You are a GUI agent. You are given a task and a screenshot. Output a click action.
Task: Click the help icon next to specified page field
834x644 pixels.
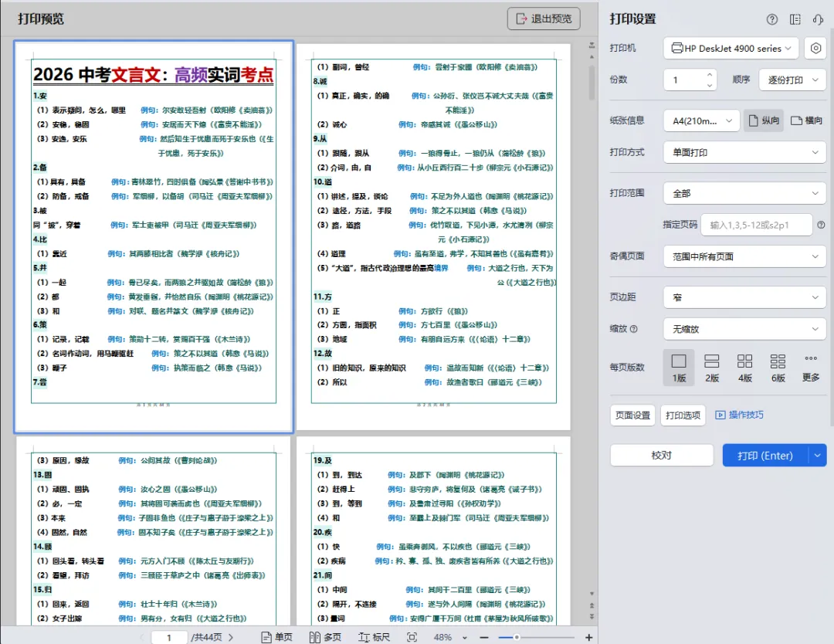coord(821,225)
